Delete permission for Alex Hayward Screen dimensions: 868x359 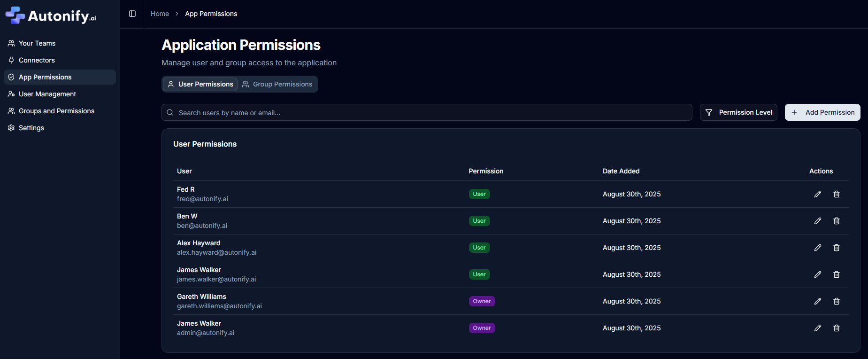pos(837,248)
